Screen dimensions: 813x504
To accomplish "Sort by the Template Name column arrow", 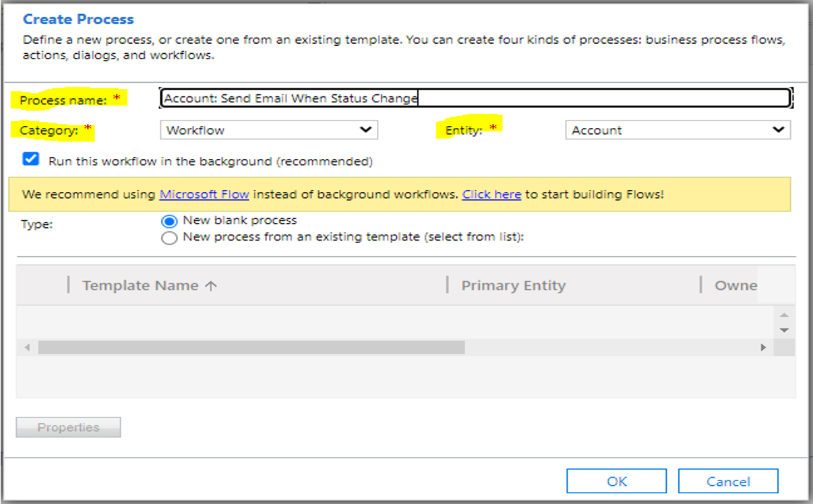I will (x=211, y=286).
